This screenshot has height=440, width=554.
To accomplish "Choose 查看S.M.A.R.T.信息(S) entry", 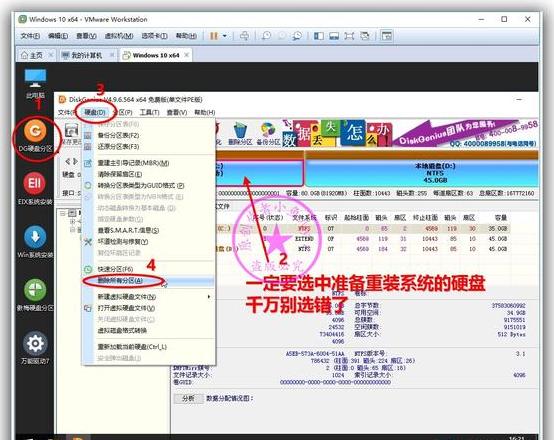I will [x=148, y=230].
